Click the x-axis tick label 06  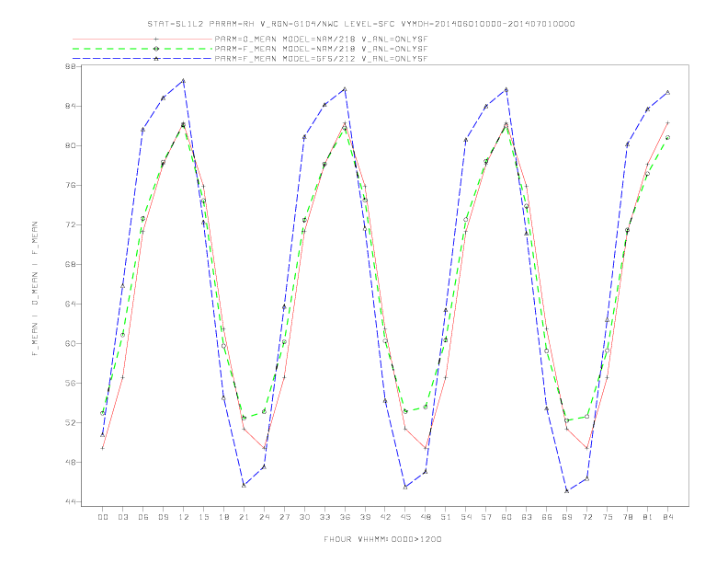coord(143,517)
